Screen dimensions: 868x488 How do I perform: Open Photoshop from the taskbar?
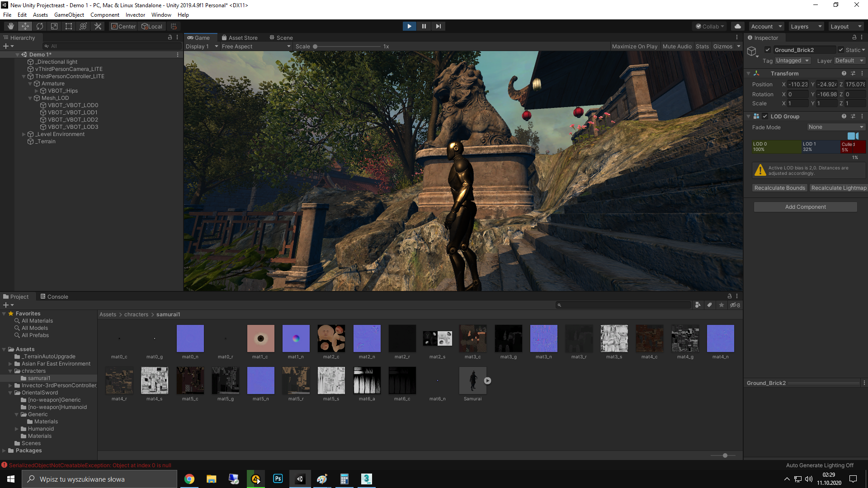click(278, 479)
